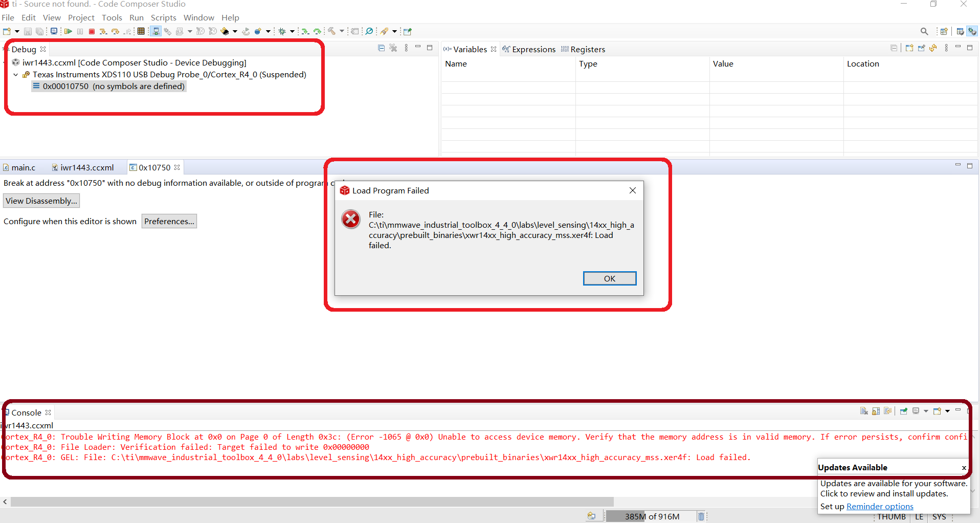Close the Load Program Failed dialog with X
This screenshot has height=523, width=980.
tap(633, 190)
